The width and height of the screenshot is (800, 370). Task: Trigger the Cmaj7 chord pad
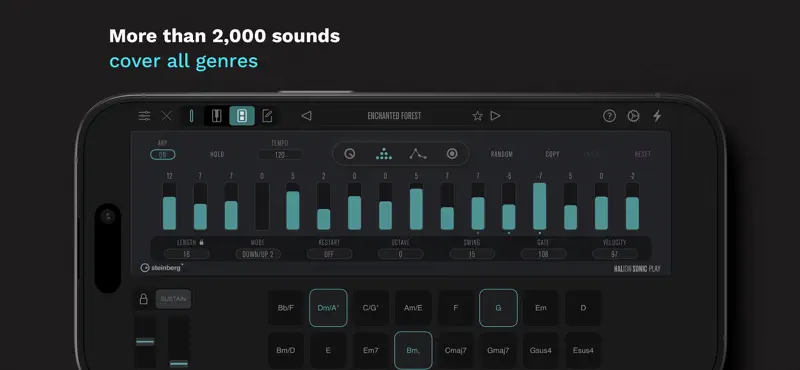pos(456,351)
